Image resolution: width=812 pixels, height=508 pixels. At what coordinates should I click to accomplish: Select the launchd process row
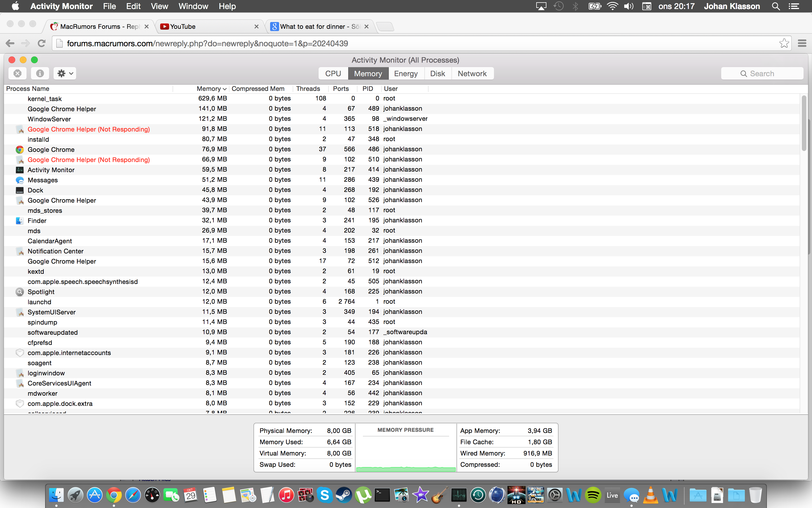coord(402,302)
